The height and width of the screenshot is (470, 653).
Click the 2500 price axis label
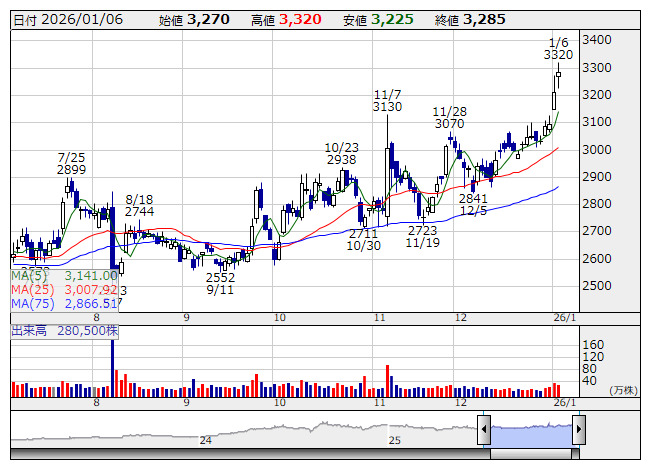click(x=596, y=286)
